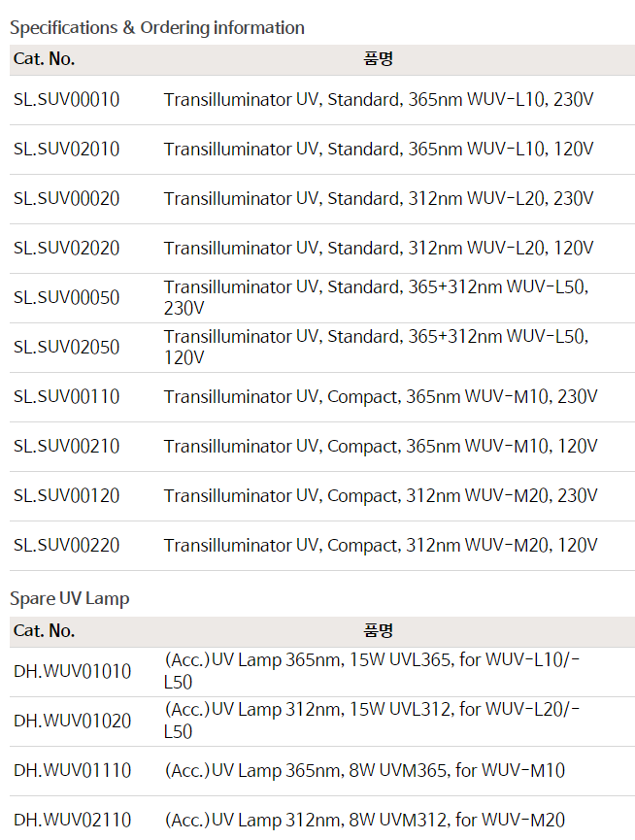Viewport: 635px width, 840px height.
Task: Select the WUV-M10, 230V Compact description
Action: click(x=381, y=397)
